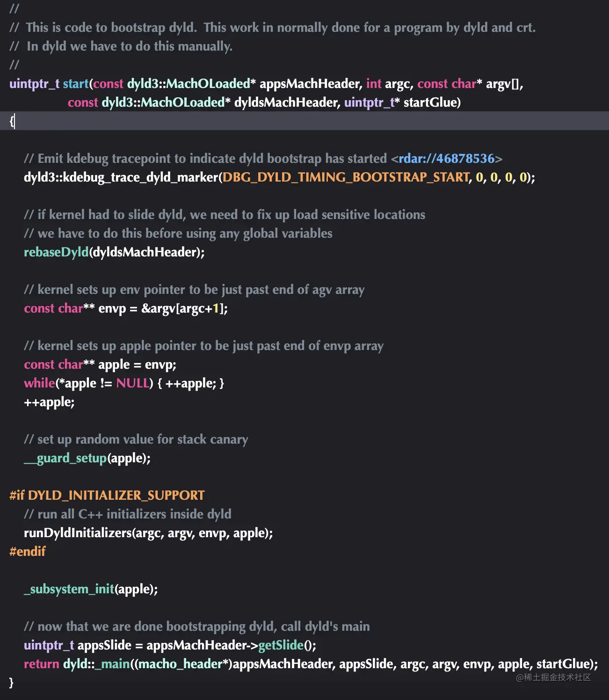Click the start function name
Image resolution: width=609 pixels, height=700 pixels.
pyautogui.click(x=76, y=84)
